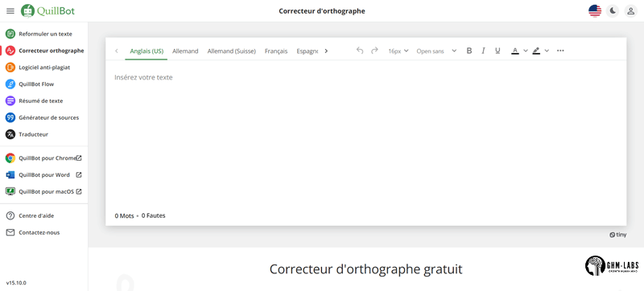This screenshot has height=291, width=644.
Task: Expand the text color dropdown arrow
Action: coord(526,51)
